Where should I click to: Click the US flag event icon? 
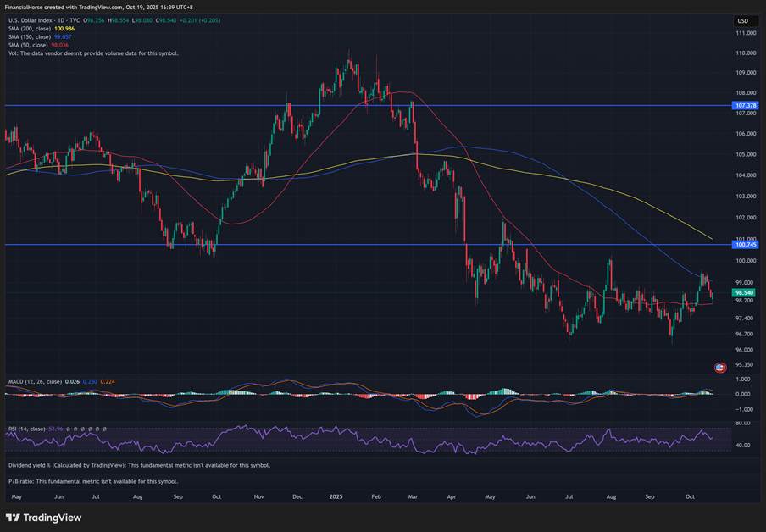(x=719, y=368)
